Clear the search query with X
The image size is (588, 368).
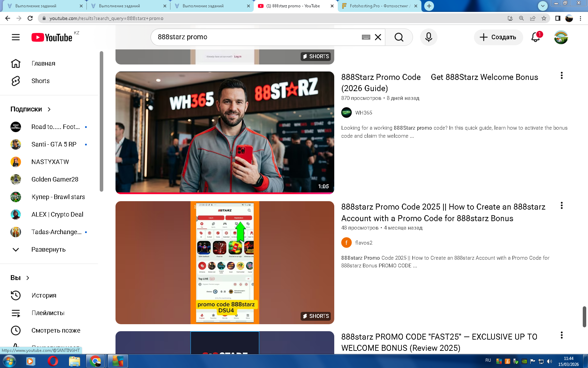(x=378, y=37)
